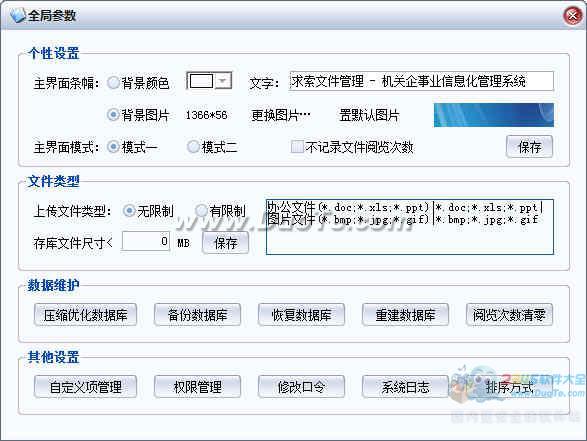Screen dimensions: 587x441
Task: Open the background color dropdown arrow
Action: [223, 80]
